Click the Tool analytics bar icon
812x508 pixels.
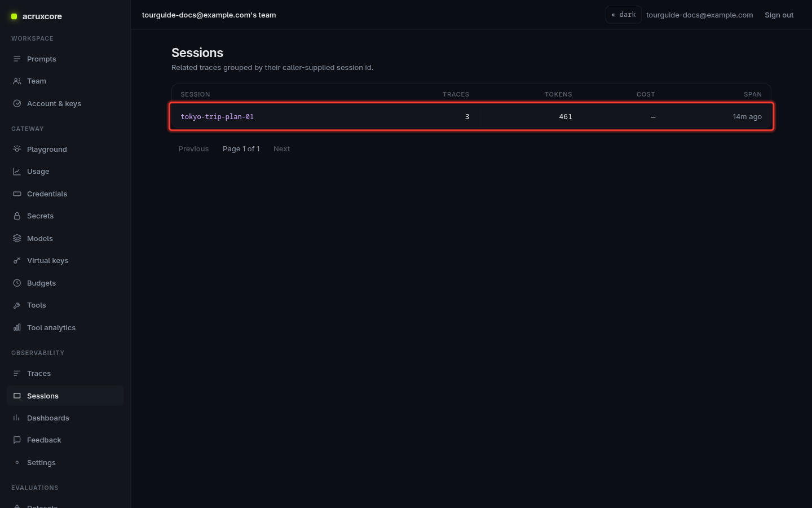[x=17, y=328]
